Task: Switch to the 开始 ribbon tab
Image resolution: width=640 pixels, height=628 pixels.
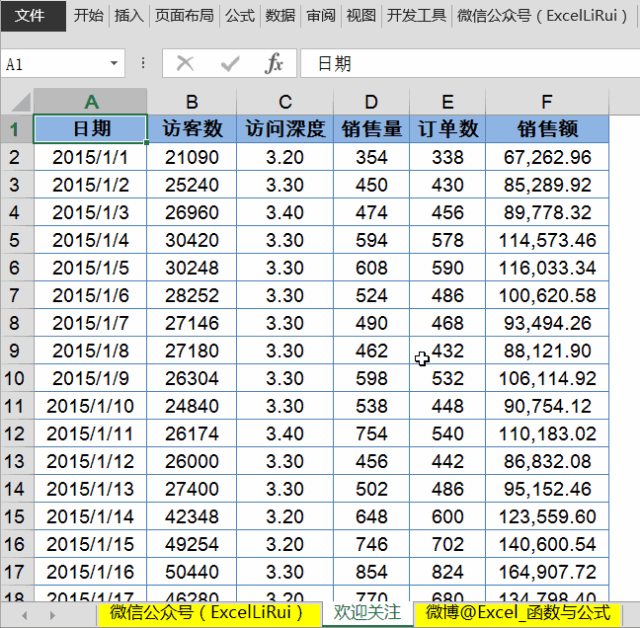Action: tap(89, 16)
